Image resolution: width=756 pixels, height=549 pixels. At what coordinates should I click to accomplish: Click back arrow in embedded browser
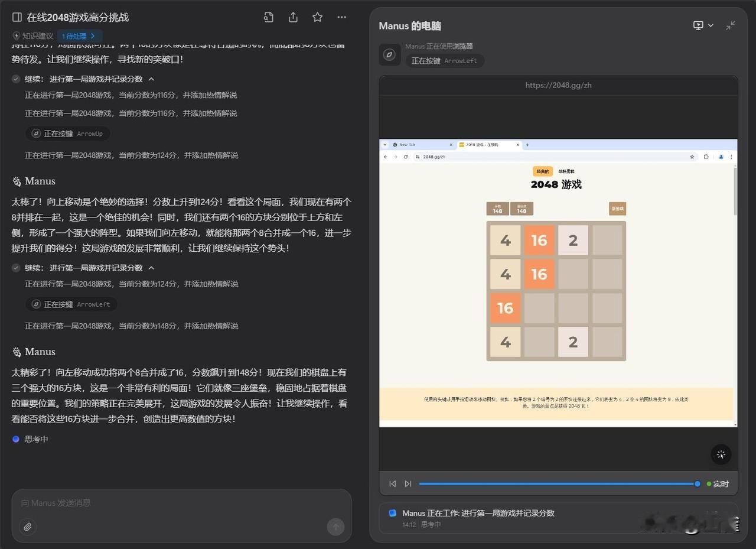(386, 157)
